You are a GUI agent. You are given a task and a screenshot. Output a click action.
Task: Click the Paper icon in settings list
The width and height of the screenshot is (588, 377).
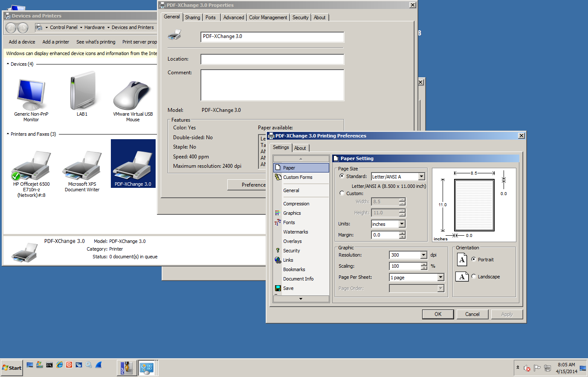click(278, 167)
